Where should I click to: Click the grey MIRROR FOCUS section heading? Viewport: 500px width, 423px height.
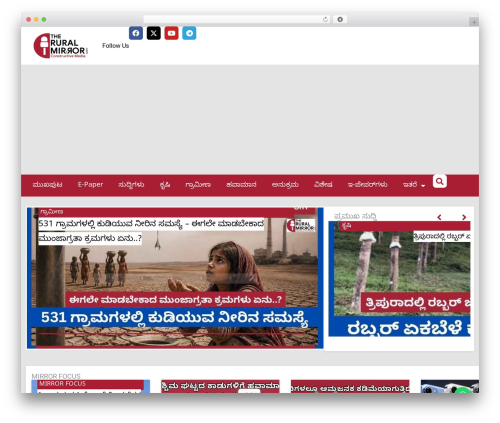[56, 376]
